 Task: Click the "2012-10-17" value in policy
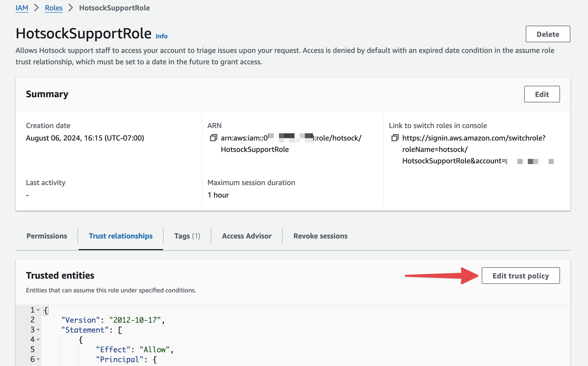click(x=135, y=320)
